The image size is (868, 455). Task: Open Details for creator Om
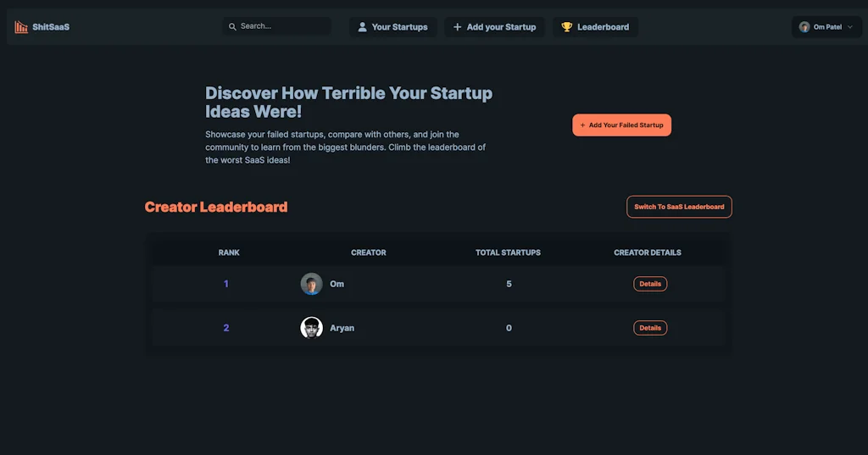pos(650,284)
